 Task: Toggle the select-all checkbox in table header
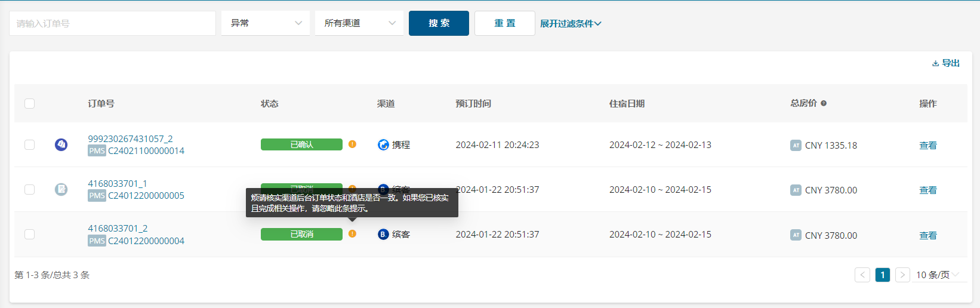coord(29,103)
